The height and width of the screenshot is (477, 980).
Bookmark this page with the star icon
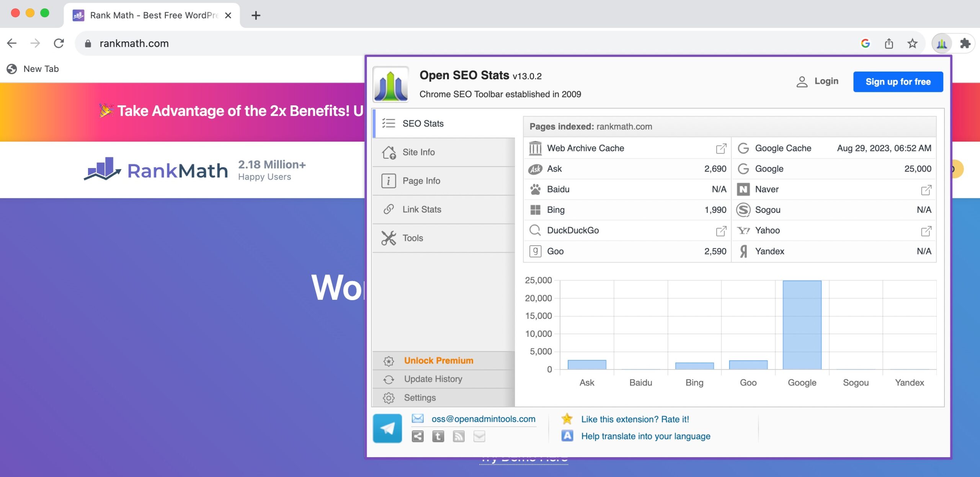point(913,44)
